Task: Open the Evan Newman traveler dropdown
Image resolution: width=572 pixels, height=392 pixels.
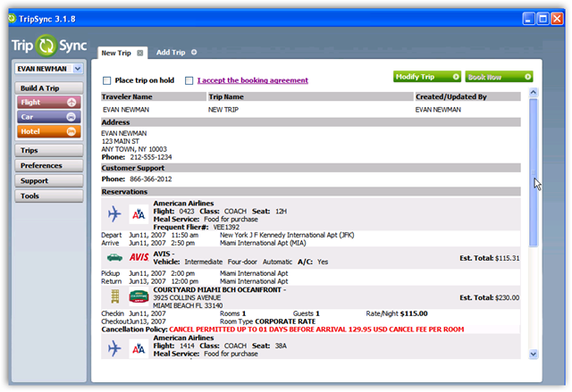Action: pos(78,68)
